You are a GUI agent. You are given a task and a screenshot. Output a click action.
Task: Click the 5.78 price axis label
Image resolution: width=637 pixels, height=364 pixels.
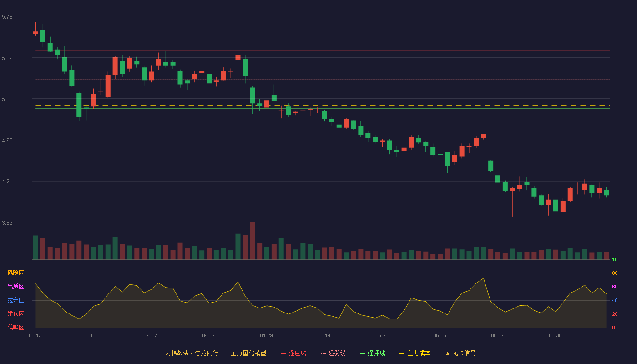7,17
